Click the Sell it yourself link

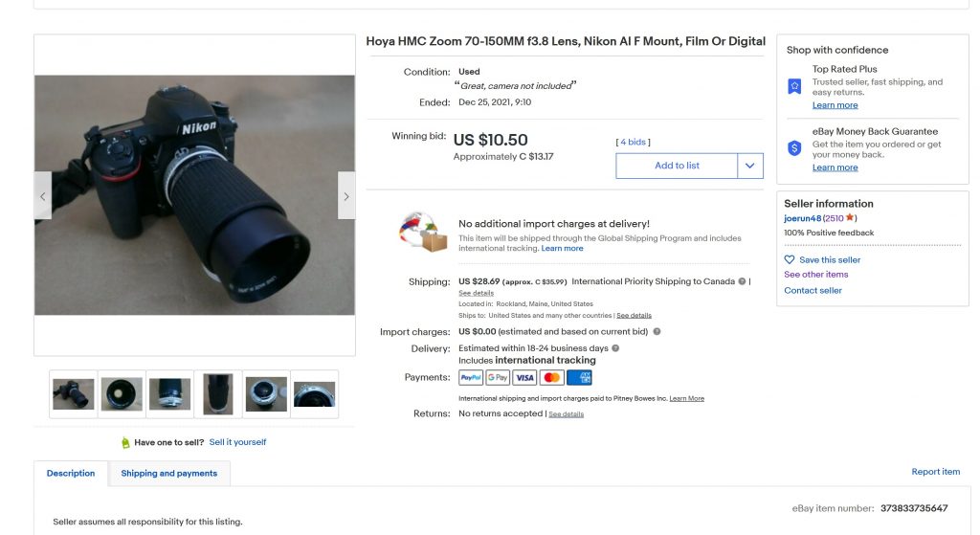pyautogui.click(x=237, y=442)
